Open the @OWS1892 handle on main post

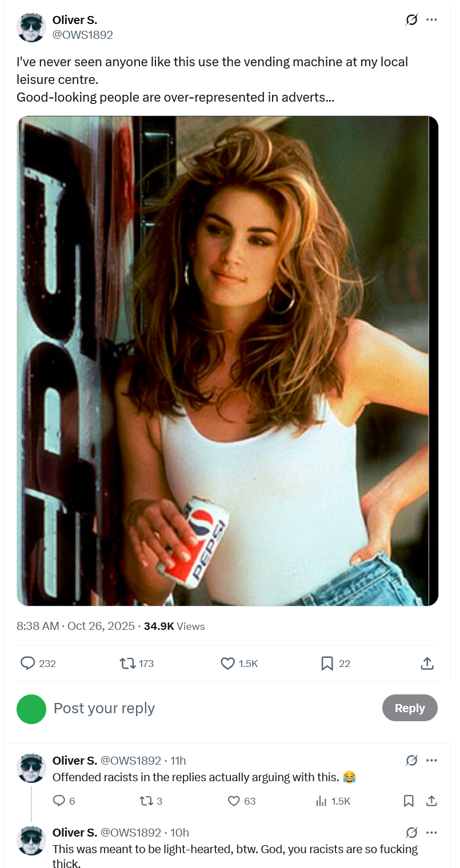point(83,35)
